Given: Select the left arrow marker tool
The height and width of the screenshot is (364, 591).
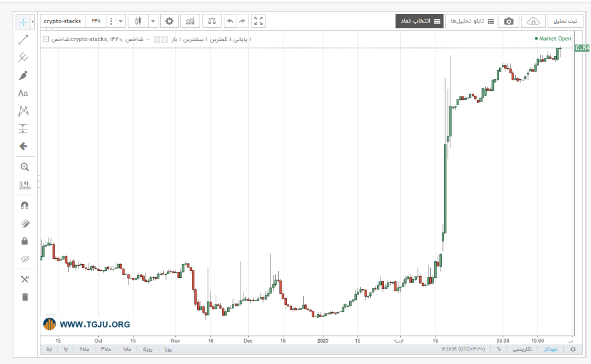Looking at the screenshot, I should coord(23,146).
